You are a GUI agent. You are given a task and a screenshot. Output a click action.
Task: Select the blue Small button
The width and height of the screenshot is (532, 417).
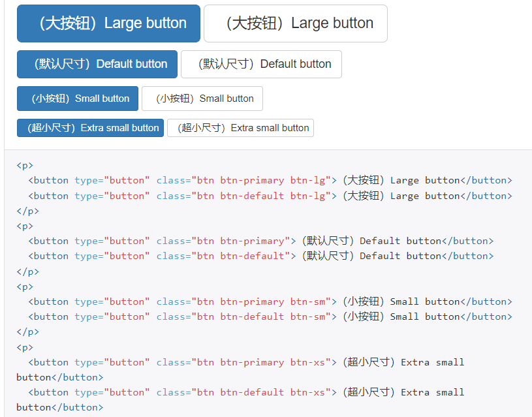point(78,99)
